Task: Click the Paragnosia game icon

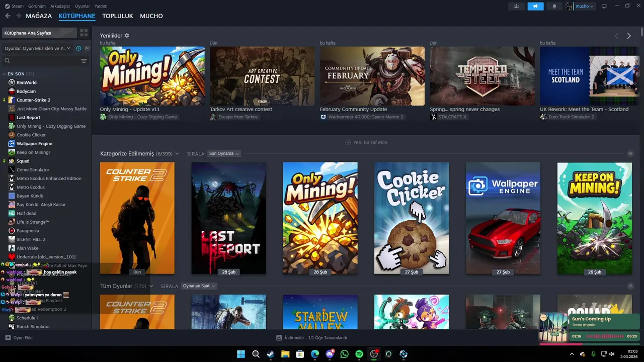Action: tap(12, 231)
